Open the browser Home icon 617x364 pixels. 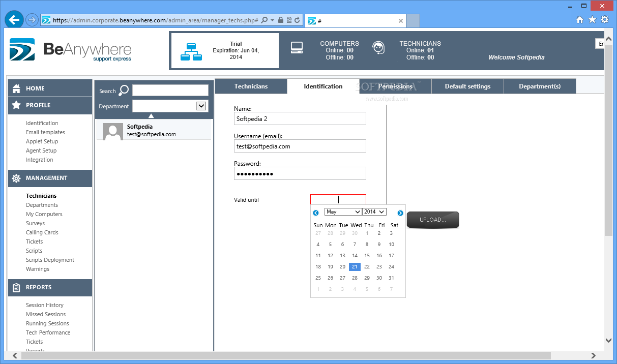click(x=580, y=20)
